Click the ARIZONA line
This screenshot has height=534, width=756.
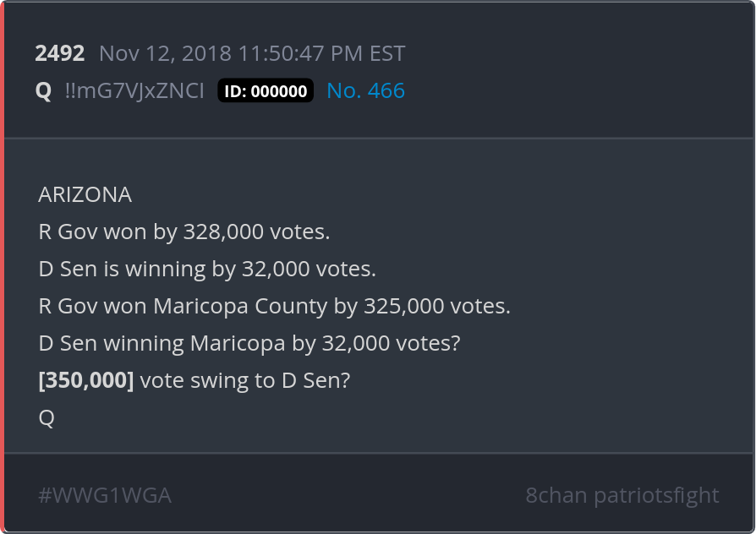pos(85,195)
